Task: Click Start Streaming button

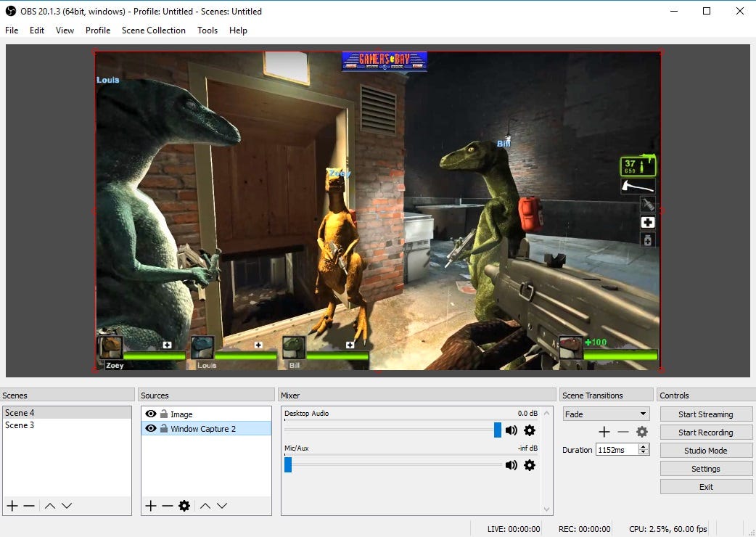Action: 706,414
